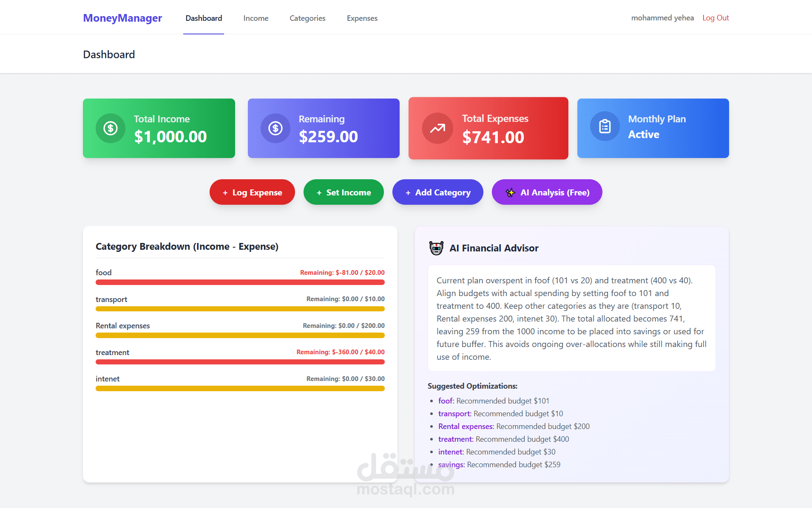812x508 pixels.
Task: Switch to the Income tab
Action: (256, 18)
